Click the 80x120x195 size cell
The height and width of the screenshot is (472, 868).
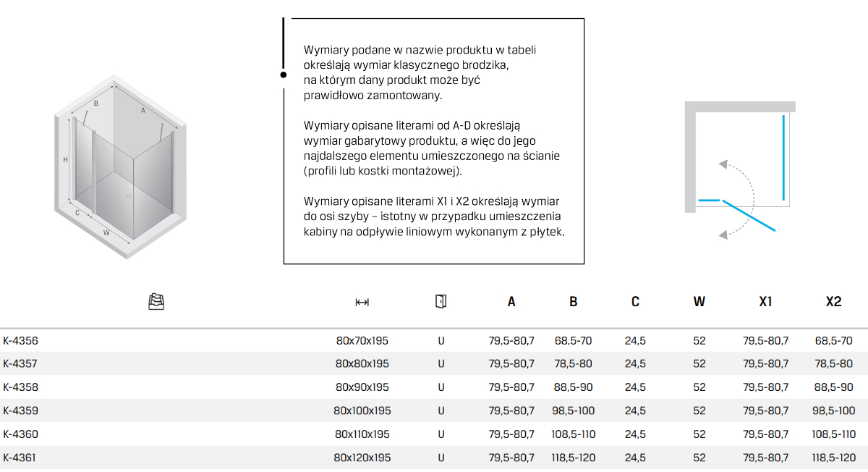tap(362, 458)
